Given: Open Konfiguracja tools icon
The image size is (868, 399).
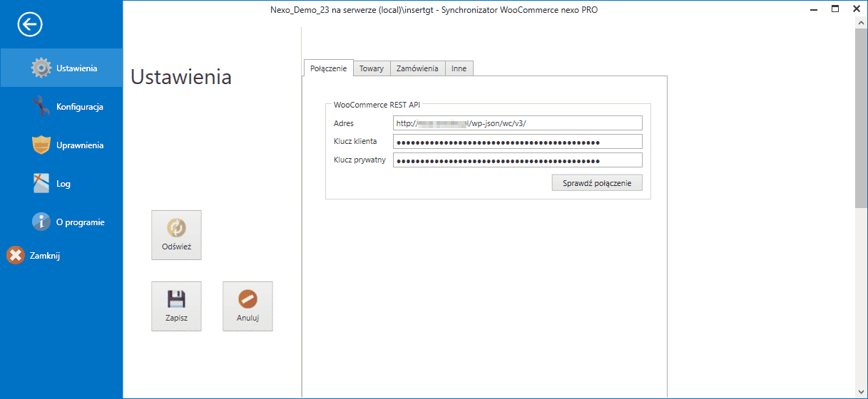Looking at the screenshot, I should (x=42, y=106).
